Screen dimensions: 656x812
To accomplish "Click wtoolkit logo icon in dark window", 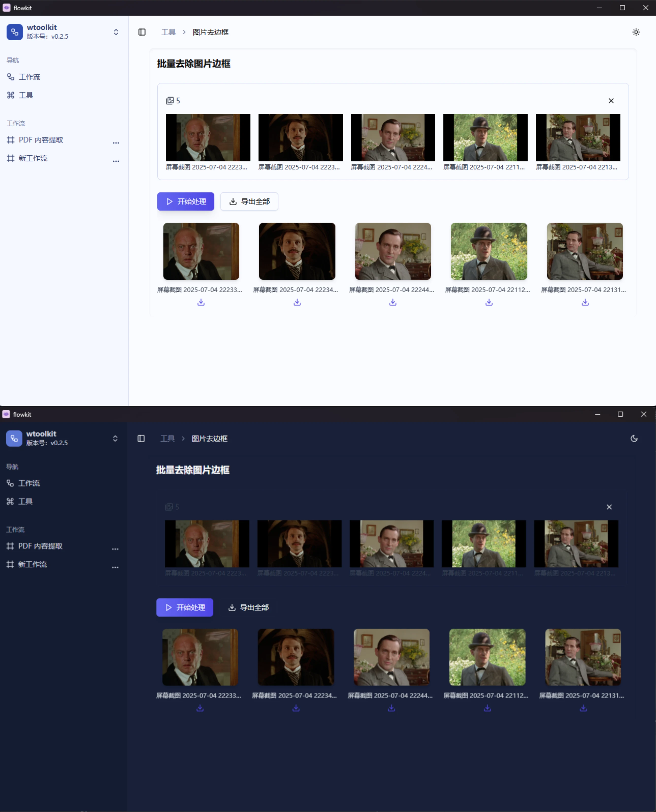I will click(x=14, y=438).
